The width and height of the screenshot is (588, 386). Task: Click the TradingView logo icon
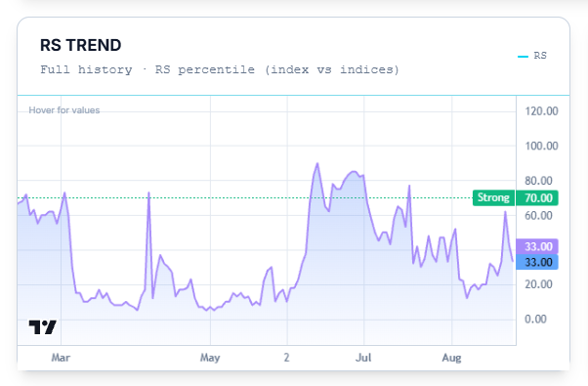(x=42, y=327)
